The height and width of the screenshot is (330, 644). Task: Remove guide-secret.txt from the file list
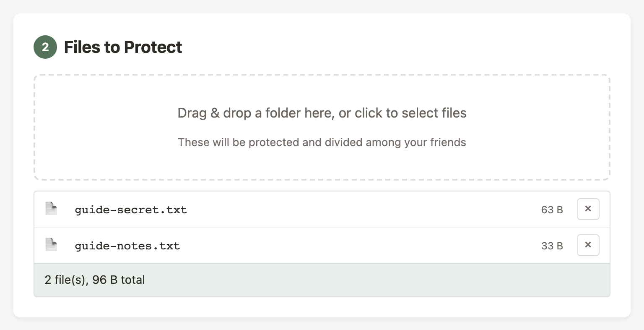pyautogui.click(x=588, y=209)
